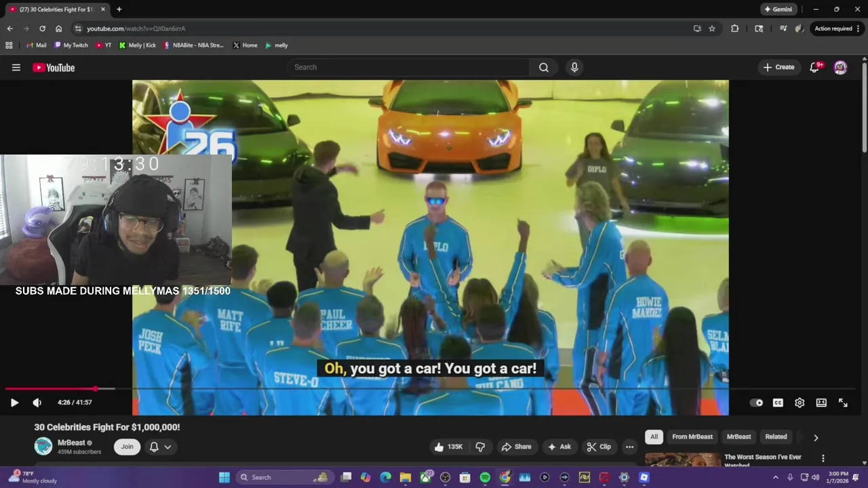
Task: Open the Action required Chrome menu
Action: point(837,28)
